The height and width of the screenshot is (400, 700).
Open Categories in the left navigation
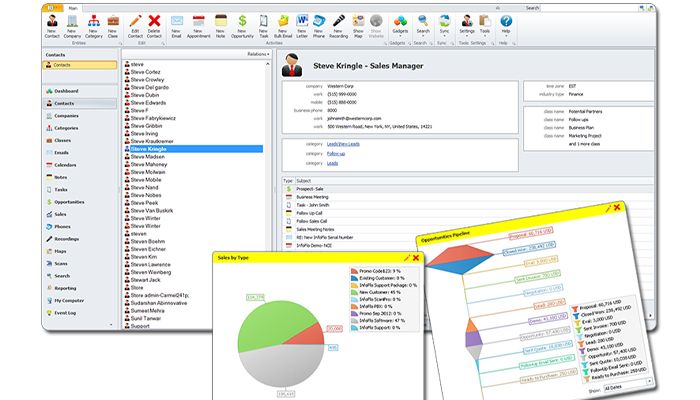point(66,128)
